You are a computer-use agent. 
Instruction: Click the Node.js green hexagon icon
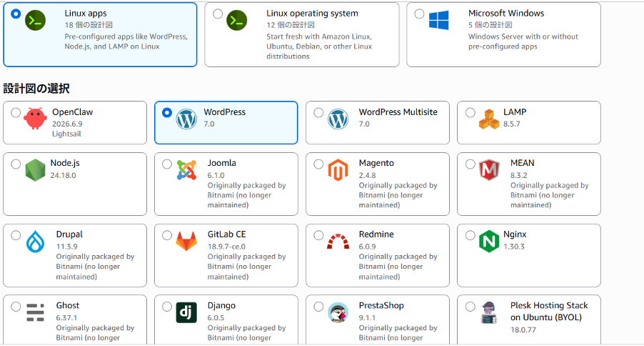tap(35, 170)
